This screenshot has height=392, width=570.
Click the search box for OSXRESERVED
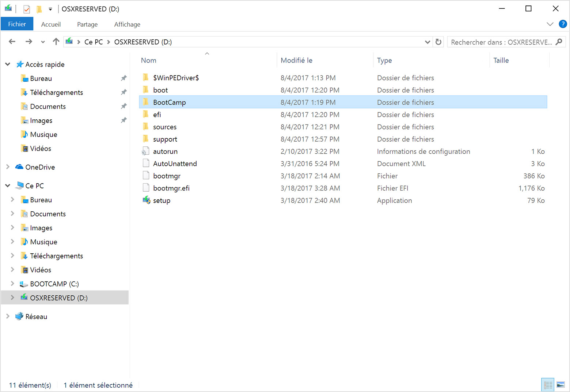pyautogui.click(x=501, y=42)
